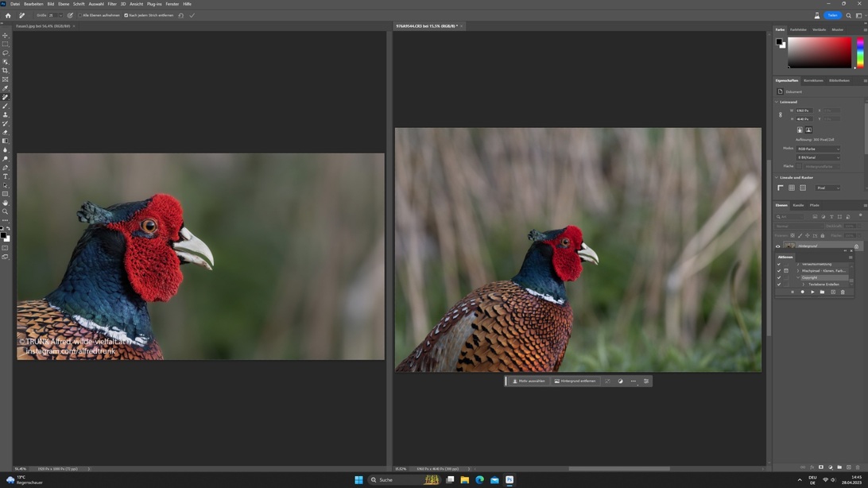Switch to the Korrekturen tab
Screen dimensions: 868x488
(x=813, y=80)
